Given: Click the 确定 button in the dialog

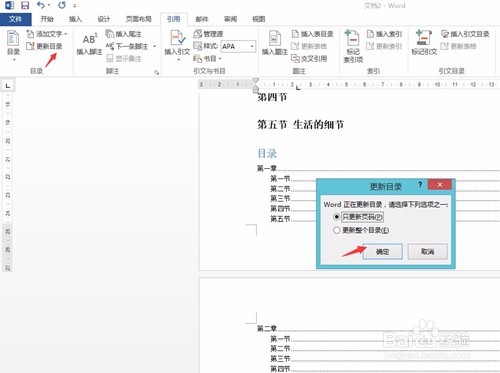Looking at the screenshot, I should point(382,251).
